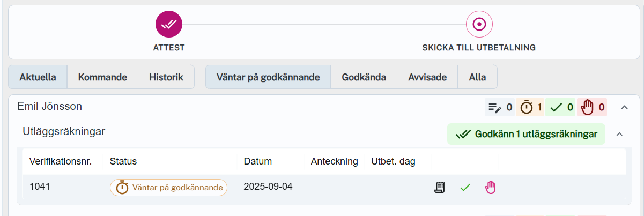644x216 pixels.
Task: Click the Skicka till utbetalning step icon
Action: click(479, 24)
